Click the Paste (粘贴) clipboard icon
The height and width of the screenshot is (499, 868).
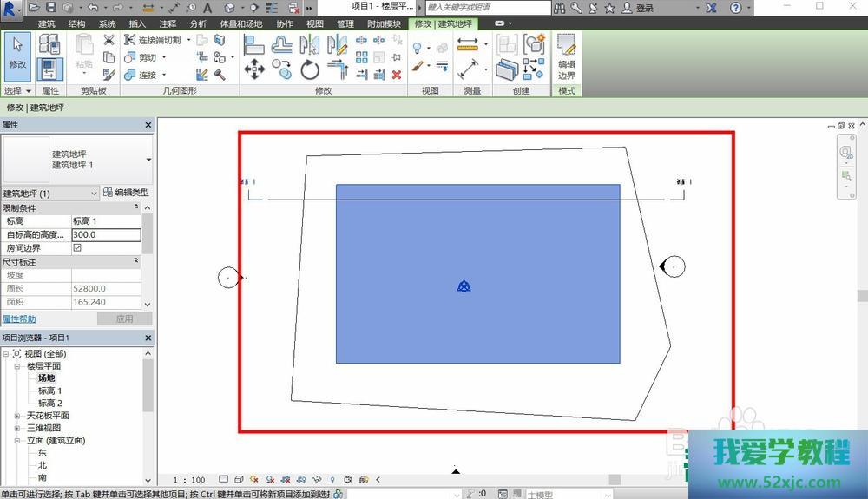[84, 52]
